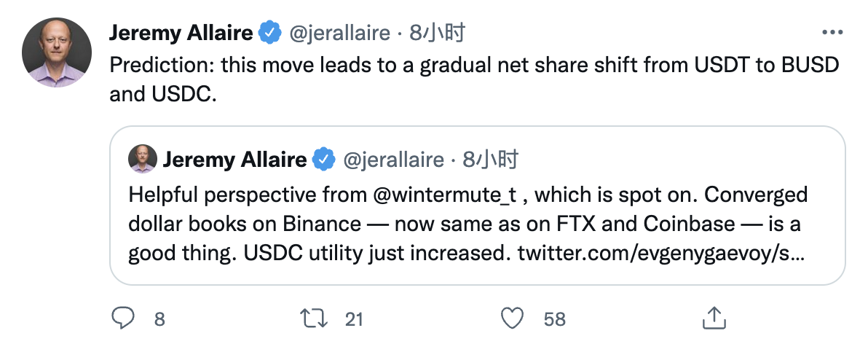The width and height of the screenshot is (868, 344).
Task: Open @jerallaire handle in the quoted tweet
Action: tap(394, 160)
